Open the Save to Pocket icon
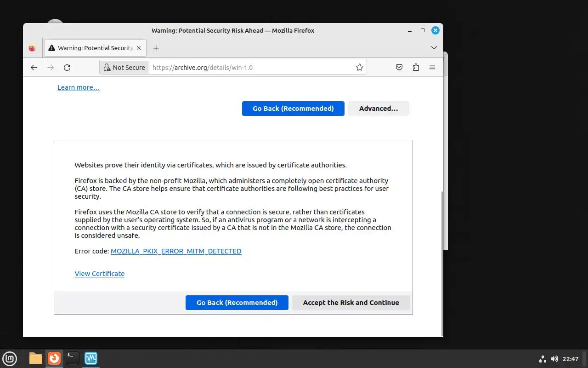 tap(399, 68)
